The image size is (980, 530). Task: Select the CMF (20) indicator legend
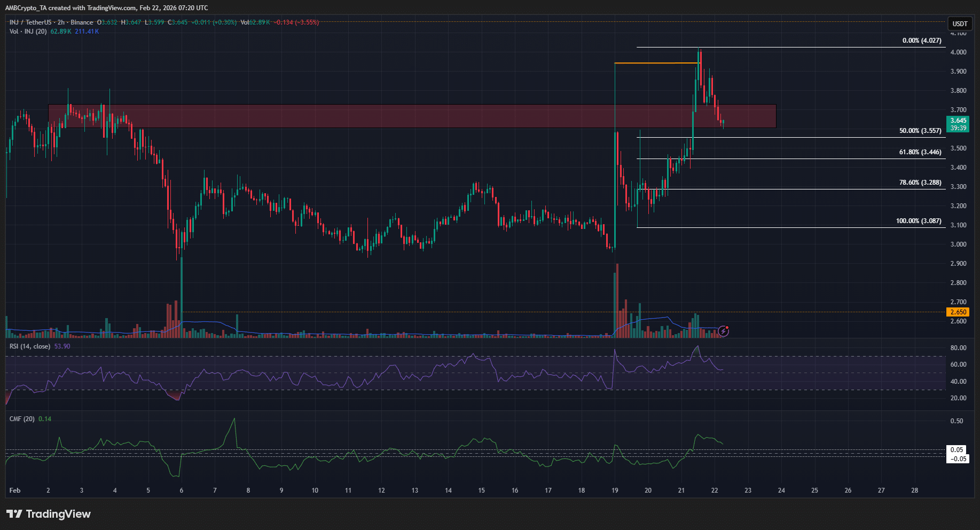21,419
